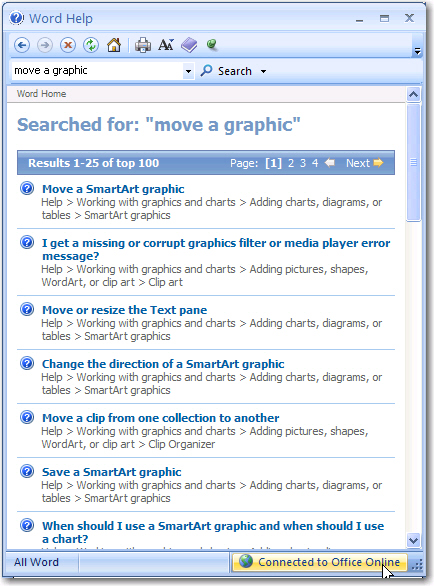
Task: Refresh the help page
Action: pos(91,46)
